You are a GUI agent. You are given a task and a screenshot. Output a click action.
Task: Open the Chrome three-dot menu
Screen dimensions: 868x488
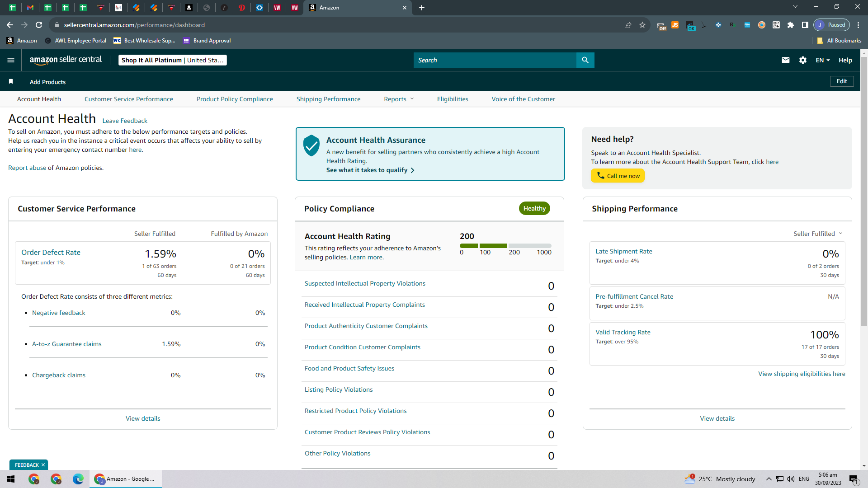[858, 25]
